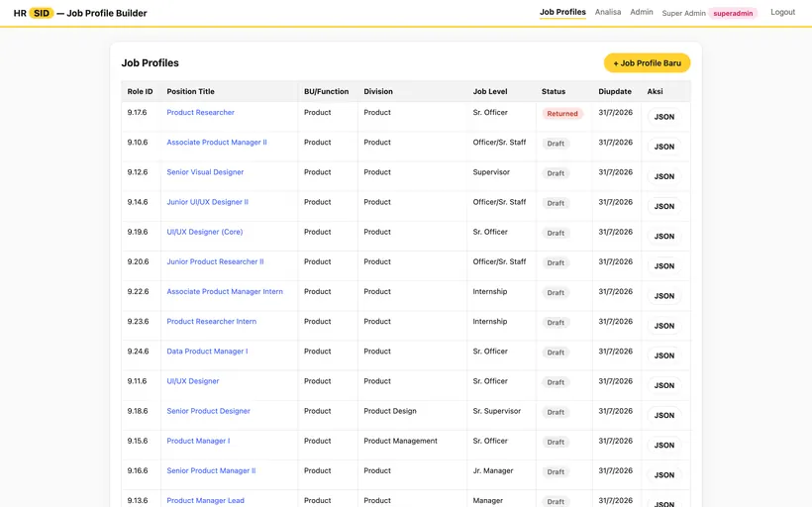Screen dimensions: 812x507
Task: Open the UI/UX Designer (Core) profile
Action: (205, 232)
